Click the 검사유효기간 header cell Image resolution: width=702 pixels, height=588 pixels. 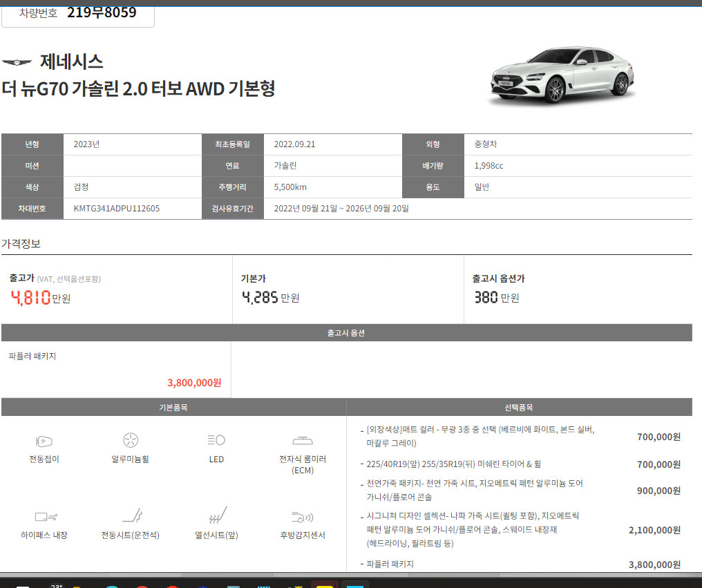click(233, 209)
